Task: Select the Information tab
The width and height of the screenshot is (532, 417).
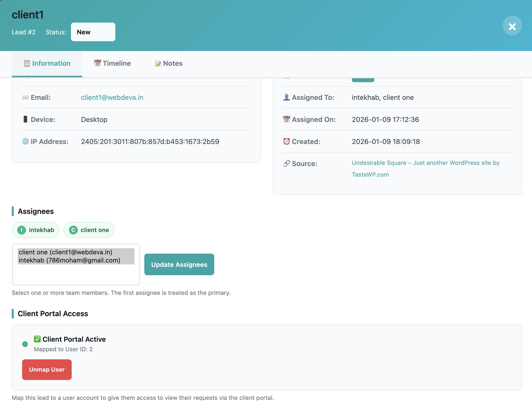Action: pos(47,64)
